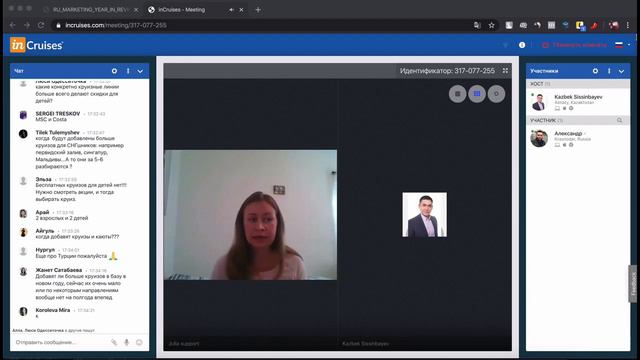Click Жанет Сатабаева's name in chat
The image size is (640, 360).
click(x=59, y=270)
